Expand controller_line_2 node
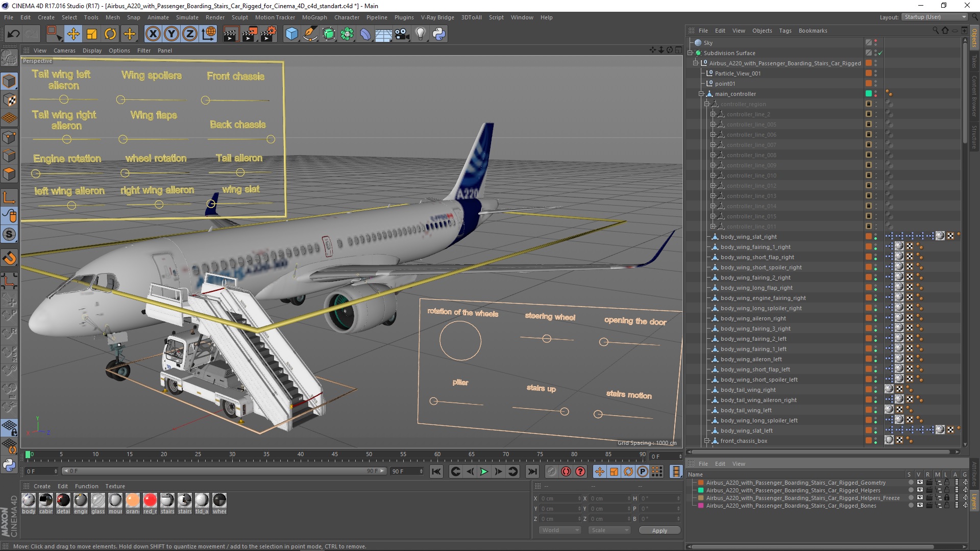980x551 pixels. pos(713,114)
